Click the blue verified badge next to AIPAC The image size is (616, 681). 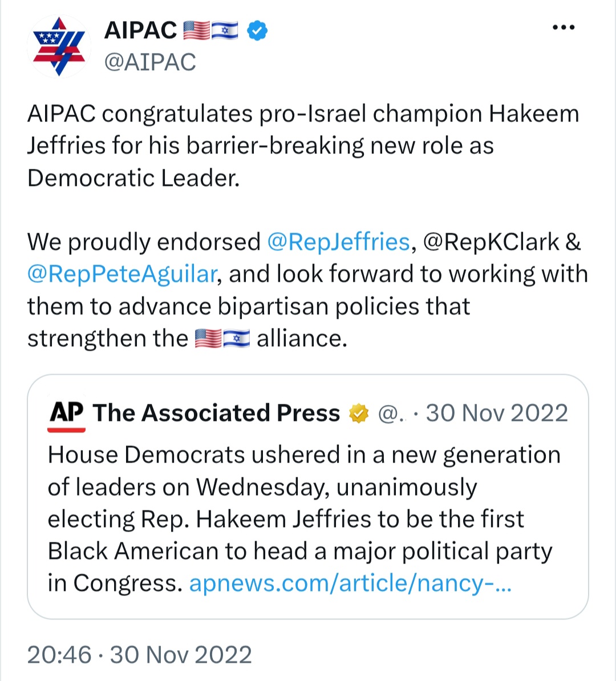point(257,30)
